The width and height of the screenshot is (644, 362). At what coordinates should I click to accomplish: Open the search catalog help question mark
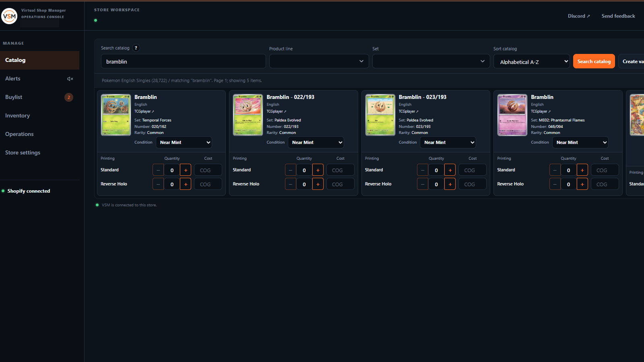click(x=136, y=48)
